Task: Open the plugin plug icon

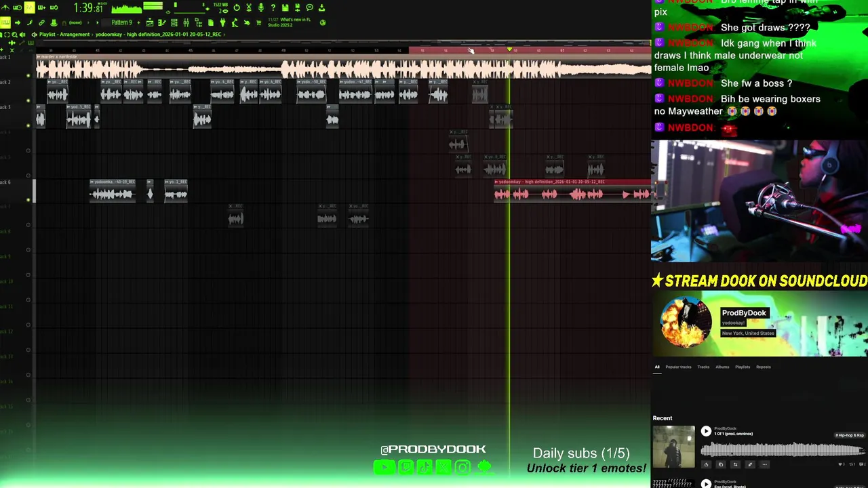Action: pos(223,22)
